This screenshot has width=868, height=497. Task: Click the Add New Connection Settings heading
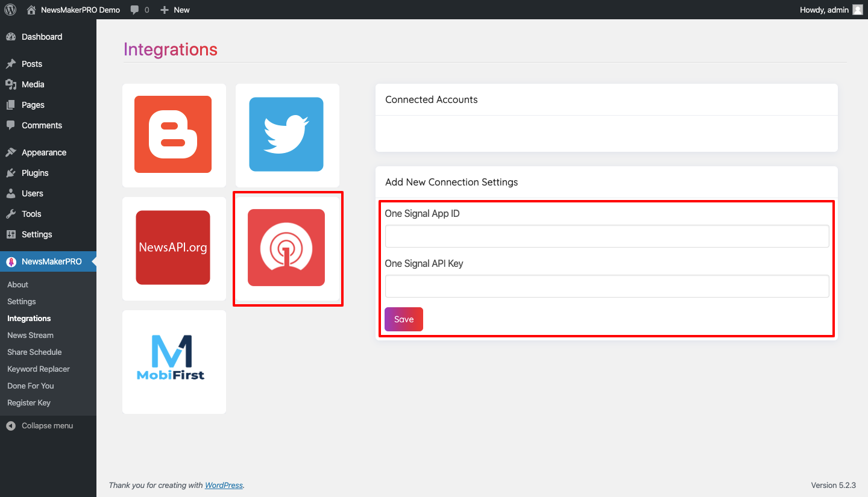451,182
